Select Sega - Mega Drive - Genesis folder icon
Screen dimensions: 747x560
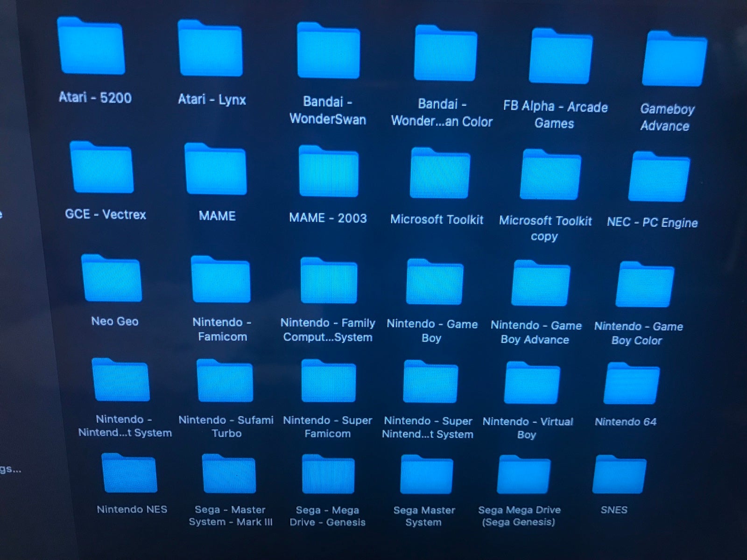pos(328,474)
